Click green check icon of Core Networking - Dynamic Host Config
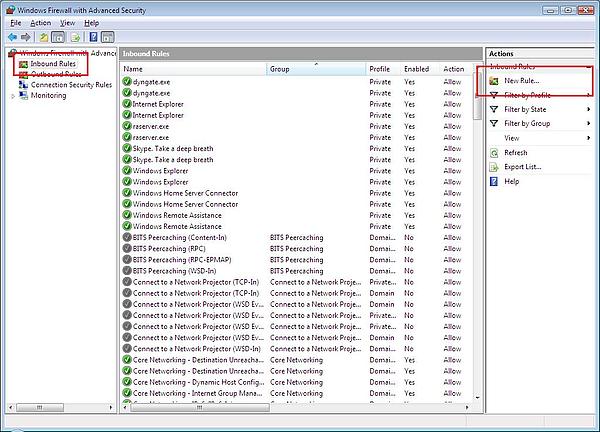 pyautogui.click(x=127, y=382)
